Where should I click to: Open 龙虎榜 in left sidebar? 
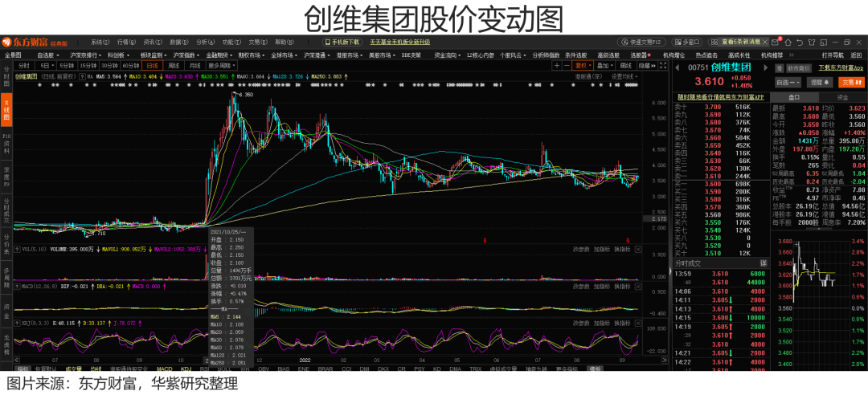[x=6, y=343]
